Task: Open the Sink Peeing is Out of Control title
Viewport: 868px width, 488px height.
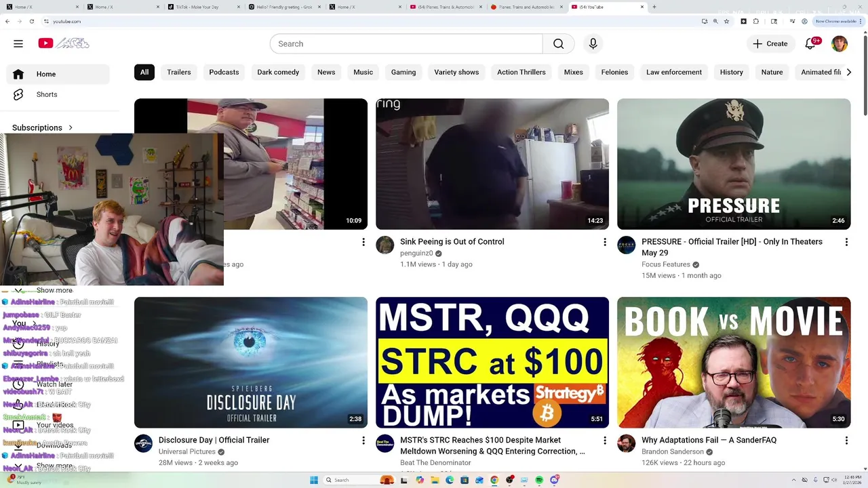Action: (452, 241)
